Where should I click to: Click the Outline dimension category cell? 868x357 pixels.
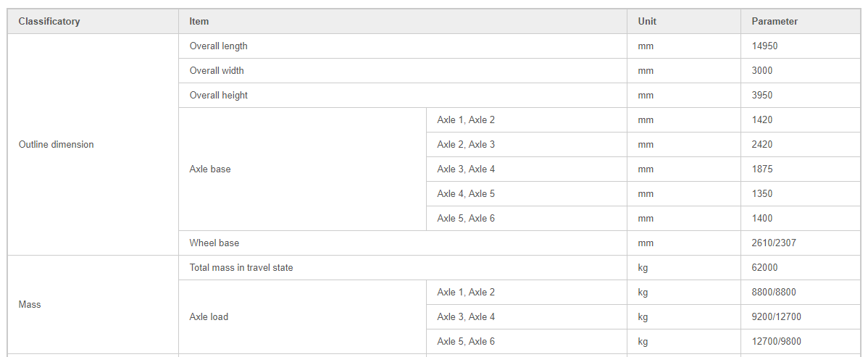pyautogui.click(x=93, y=144)
